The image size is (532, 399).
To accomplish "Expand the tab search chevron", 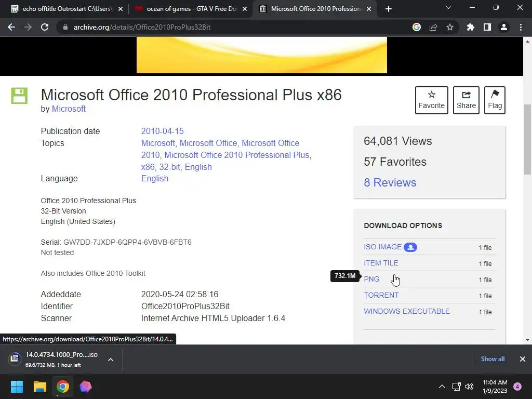I will (x=448, y=7).
